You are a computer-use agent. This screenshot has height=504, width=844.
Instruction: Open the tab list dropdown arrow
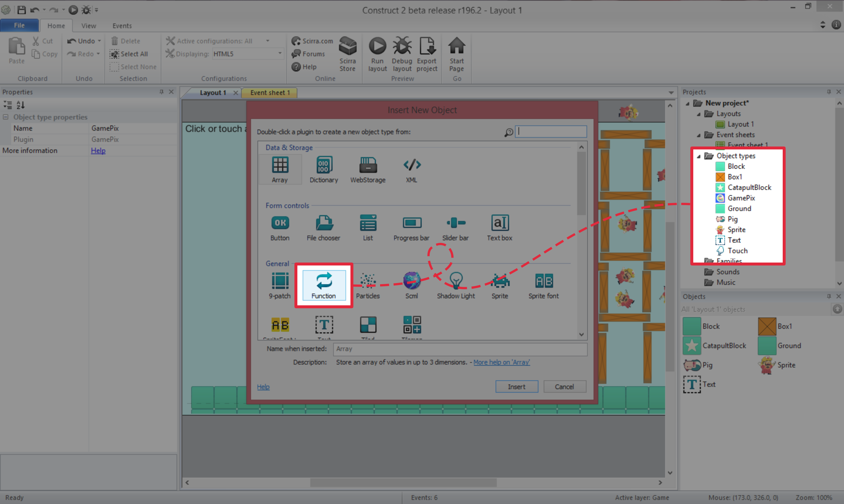[671, 93]
